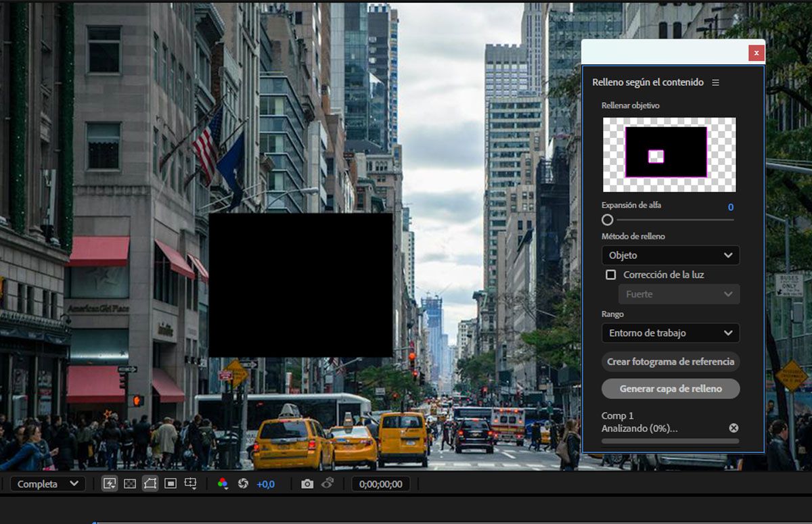Open Fast Previews options
Screen dimensions: 812x524
108,483
